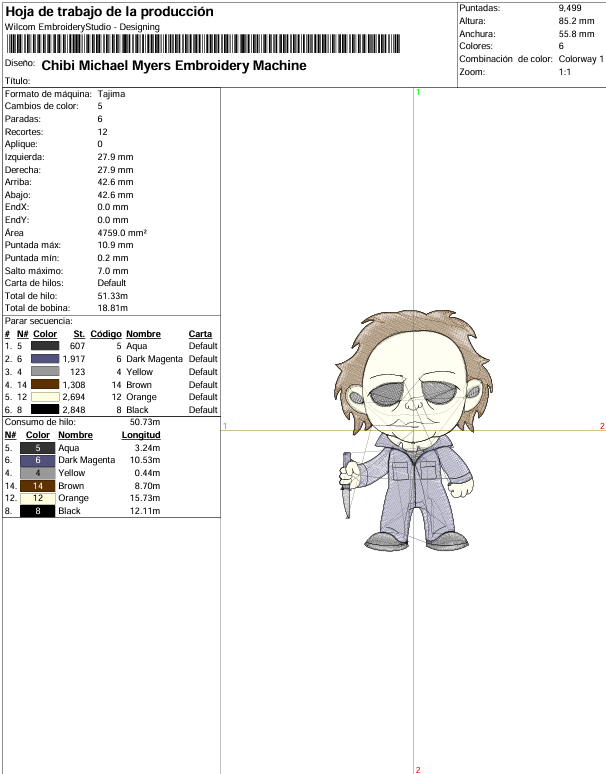Click the 'Recortes:' label
Image resolution: width=606 pixels, height=774 pixels.
click(24, 132)
